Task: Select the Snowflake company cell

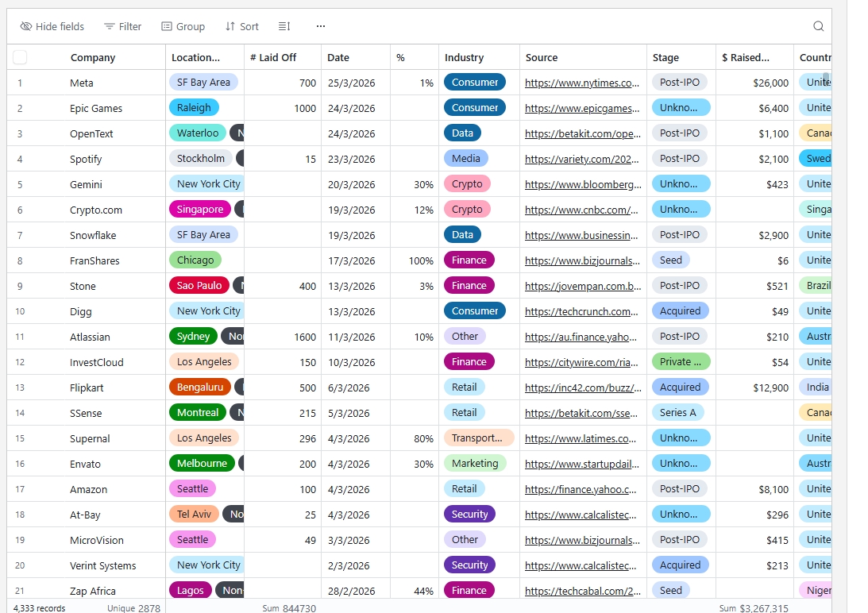Action: (x=114, y=235)
